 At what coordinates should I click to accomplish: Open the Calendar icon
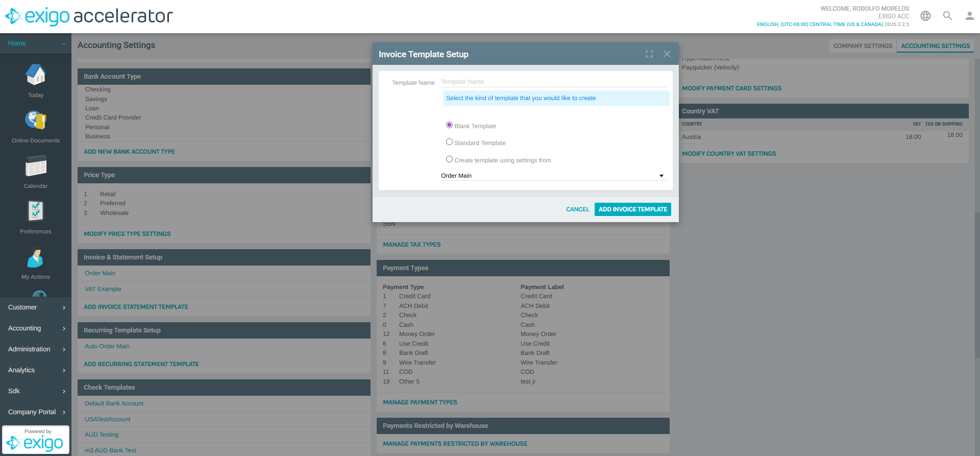[x=36, y=166]
